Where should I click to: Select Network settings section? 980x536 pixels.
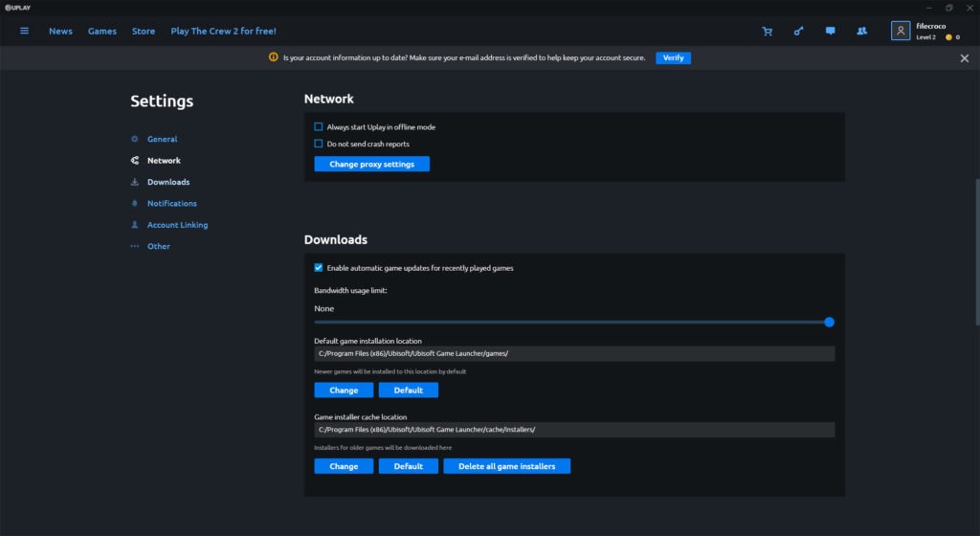click(x=164, y=161)
